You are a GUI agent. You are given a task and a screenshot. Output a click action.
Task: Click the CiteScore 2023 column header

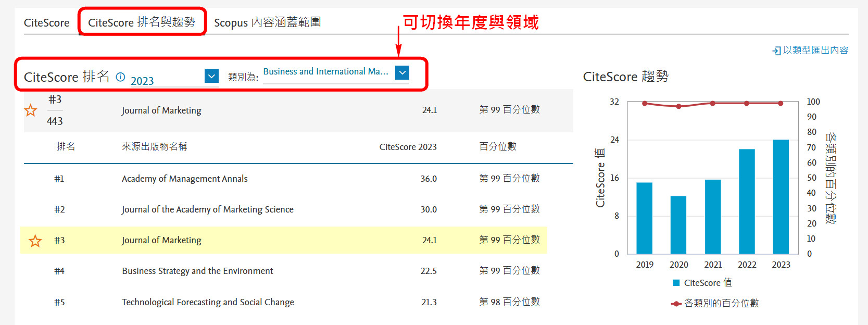[408, 147]
